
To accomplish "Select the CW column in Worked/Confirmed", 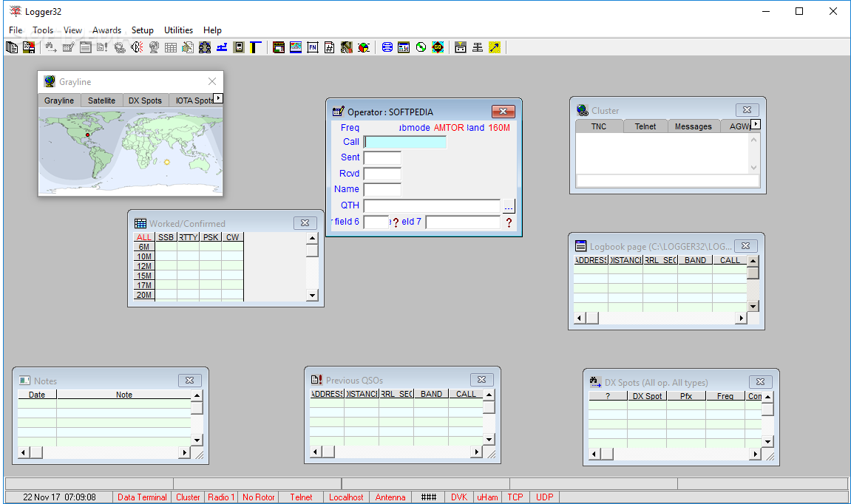I will point(232,237).
